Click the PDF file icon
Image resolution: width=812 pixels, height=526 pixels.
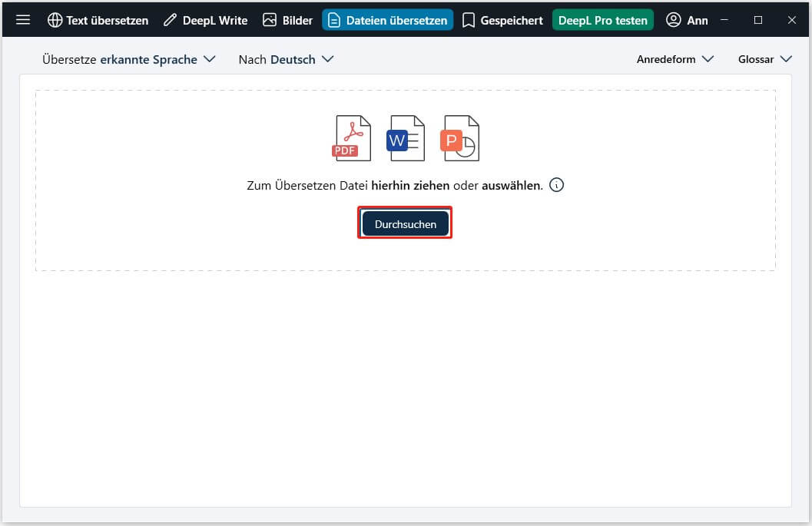(x=352, y=138)
